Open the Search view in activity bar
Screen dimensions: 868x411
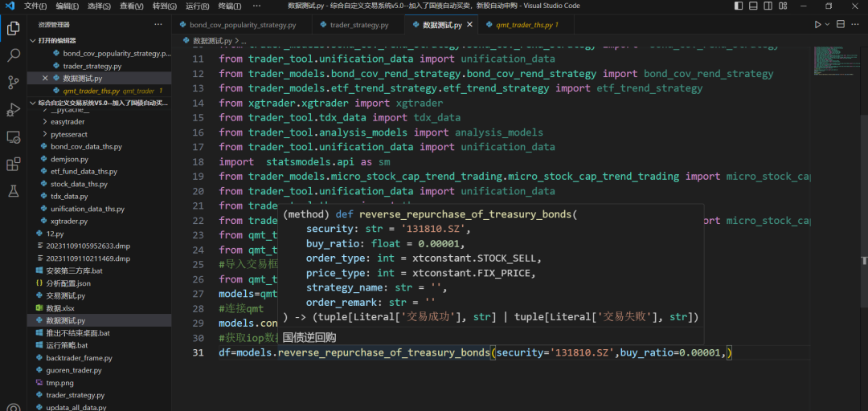coord(14,55)
